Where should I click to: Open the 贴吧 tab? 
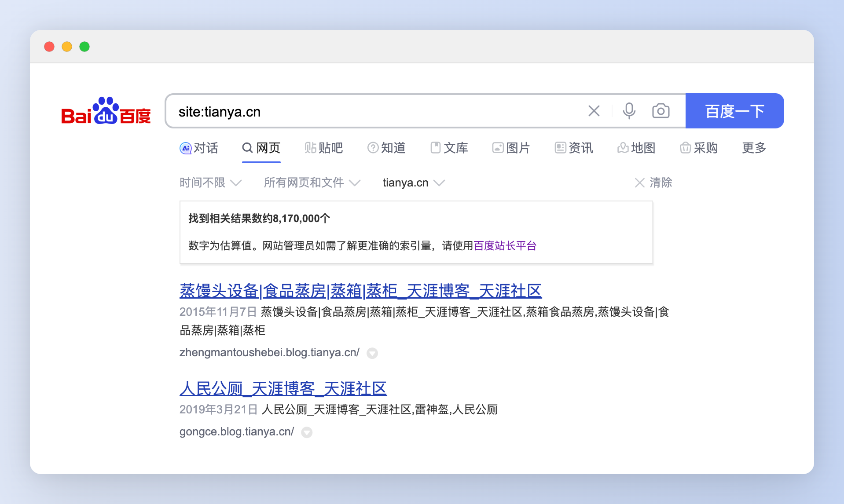[x=324, y=148]
